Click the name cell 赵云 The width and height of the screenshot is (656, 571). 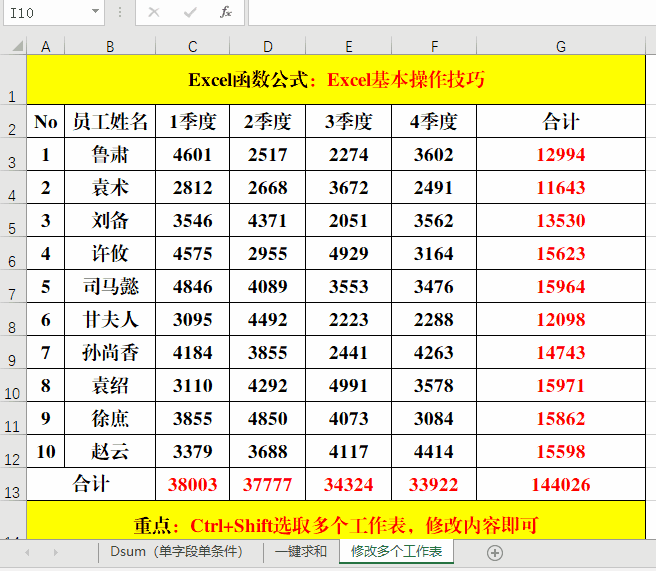[110, 451]
